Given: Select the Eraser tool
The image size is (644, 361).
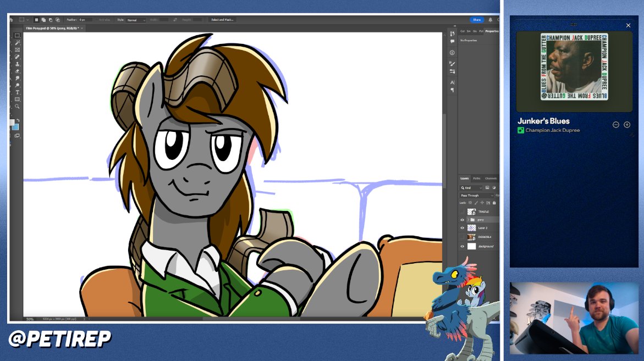Looking at the screenshot, I should coord(17,71).
